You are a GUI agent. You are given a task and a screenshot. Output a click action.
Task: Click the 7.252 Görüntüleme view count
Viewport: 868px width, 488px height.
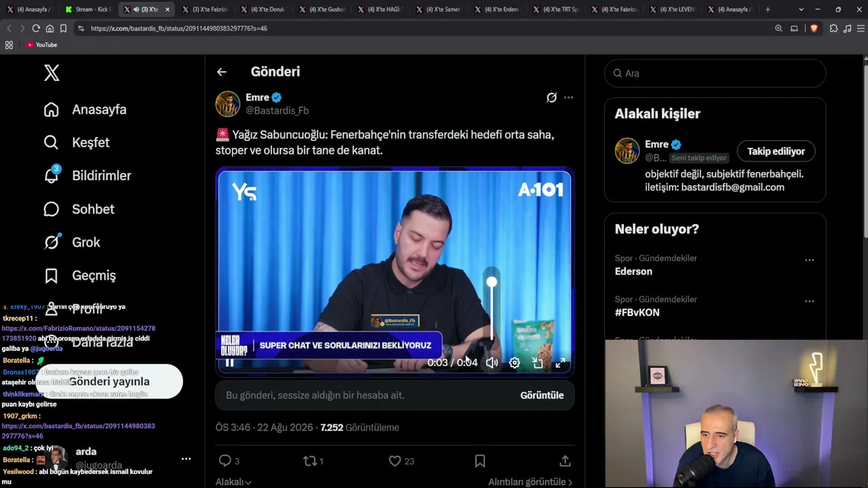coord(359,428)
